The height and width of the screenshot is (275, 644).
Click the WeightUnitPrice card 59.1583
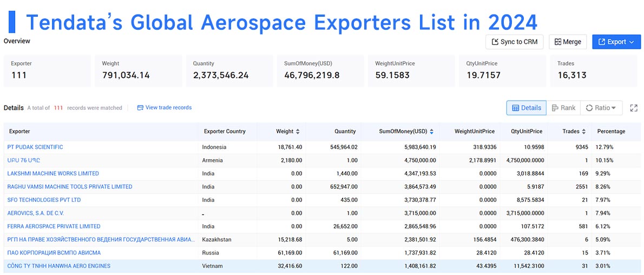(x=411, y=71)
